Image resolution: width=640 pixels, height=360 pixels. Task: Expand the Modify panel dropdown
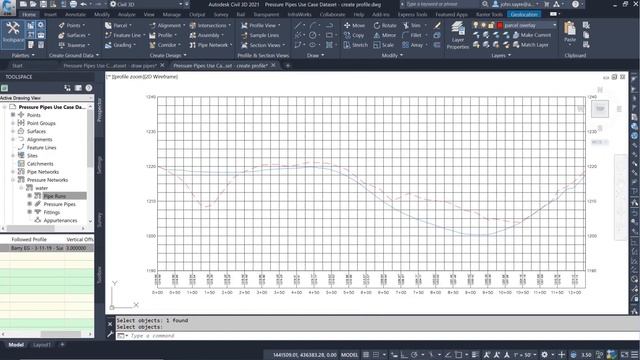(392, 55)
